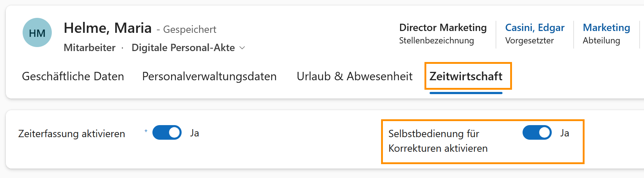
Task: Click the Abteilung header label
Action: point(601,40)
